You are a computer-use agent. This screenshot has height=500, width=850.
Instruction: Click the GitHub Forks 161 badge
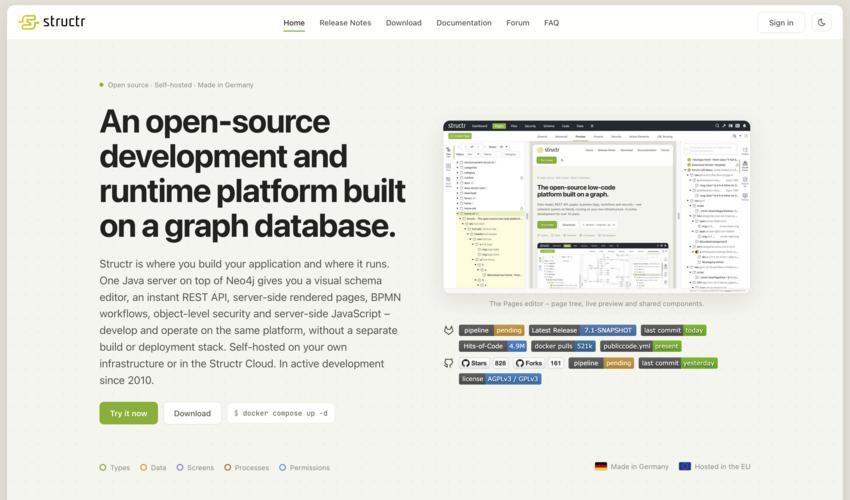[538, 363]
